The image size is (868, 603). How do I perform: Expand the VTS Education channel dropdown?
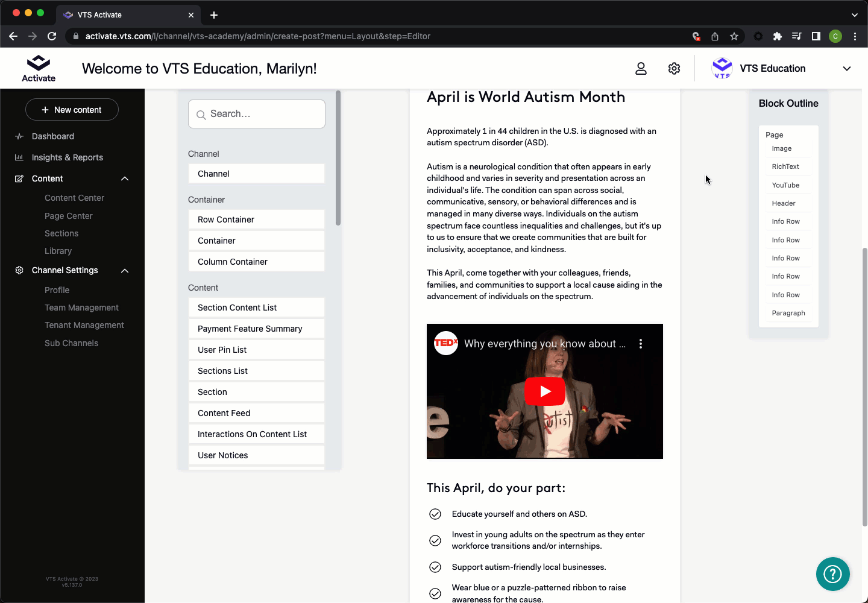[847, 69]
